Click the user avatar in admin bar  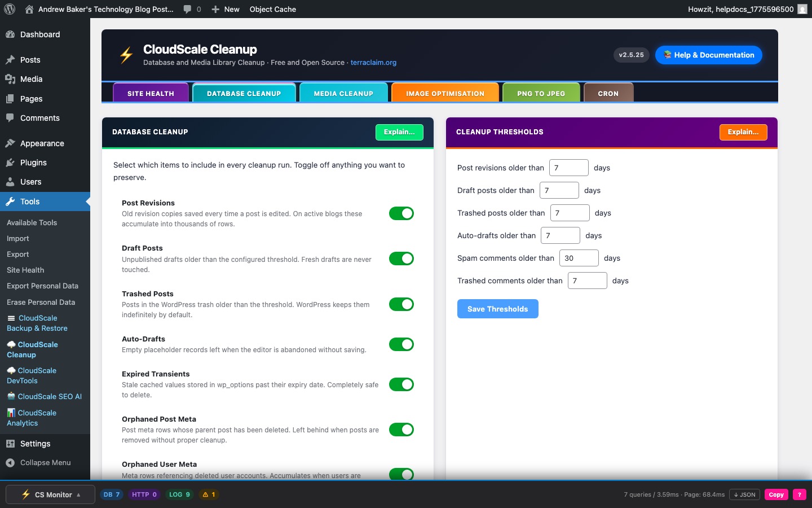802,9
